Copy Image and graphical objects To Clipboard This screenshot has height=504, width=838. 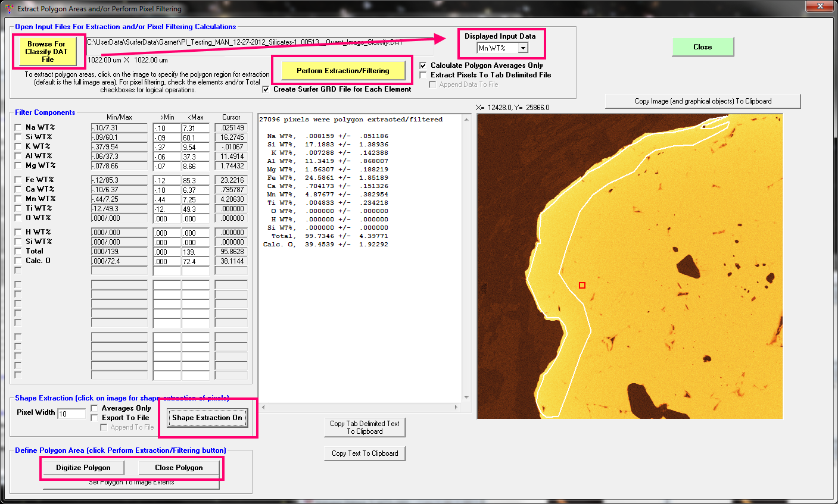[x=703, y=101]
